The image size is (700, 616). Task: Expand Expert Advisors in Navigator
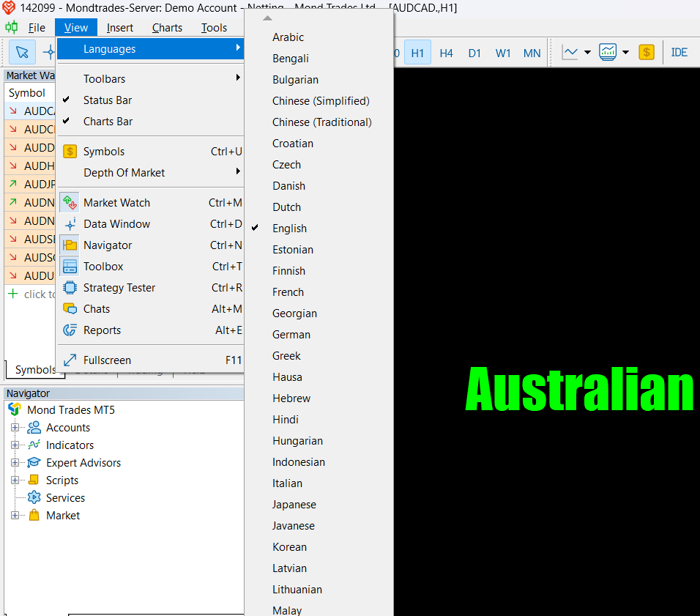15,463
